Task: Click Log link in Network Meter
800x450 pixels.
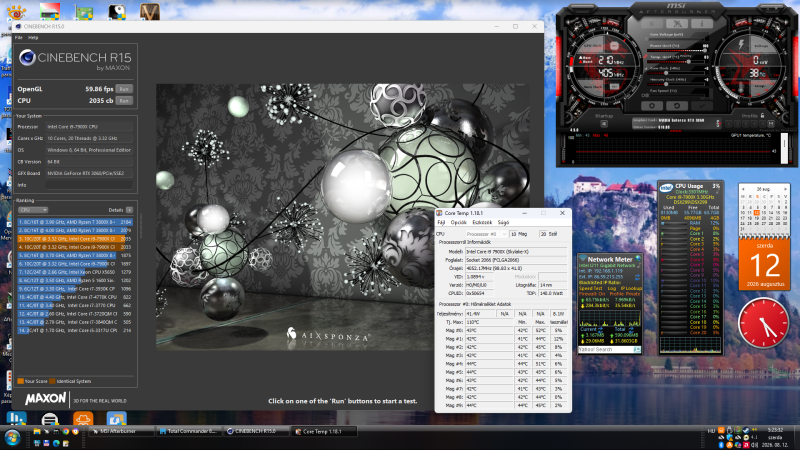Action: tap(612, 288)
